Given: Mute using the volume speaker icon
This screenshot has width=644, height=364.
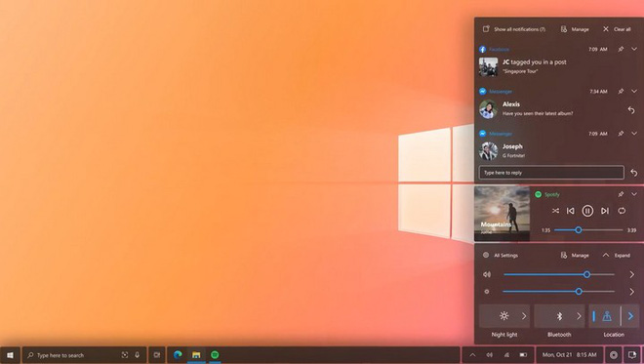Looking at the screenshot, I should (487, 274).
